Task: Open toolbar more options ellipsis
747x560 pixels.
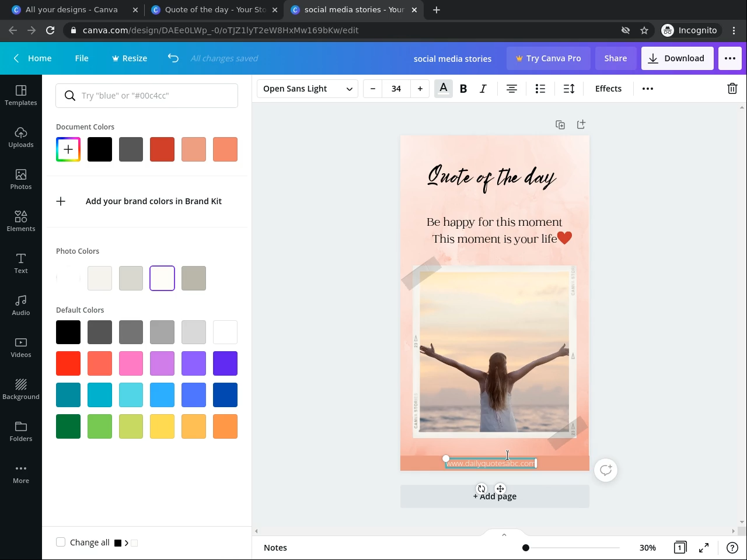Action: click(648, 89)
